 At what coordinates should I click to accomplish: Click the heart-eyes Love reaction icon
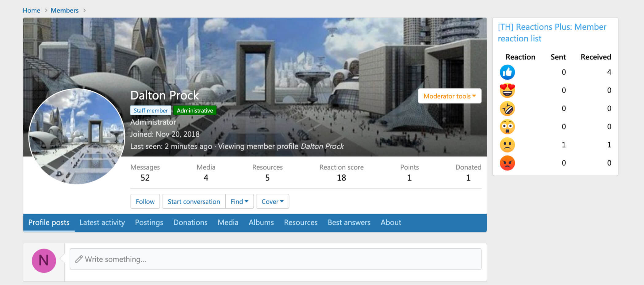click(x=507, y=90)
